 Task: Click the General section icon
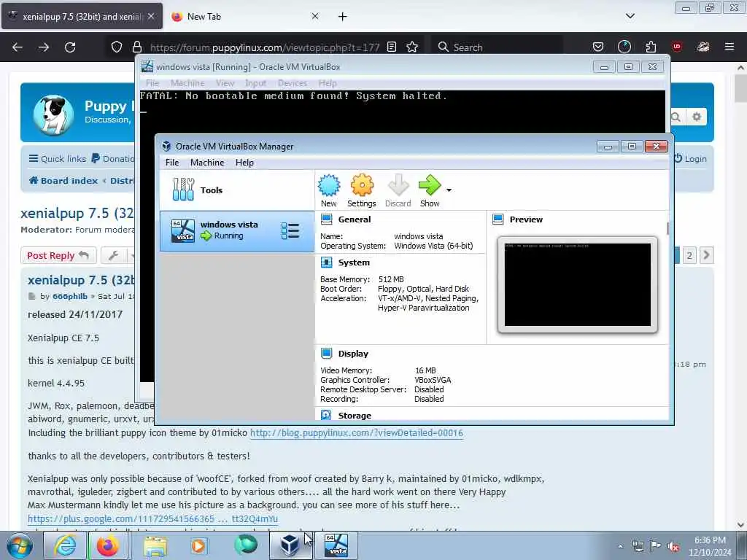point(326,219)
